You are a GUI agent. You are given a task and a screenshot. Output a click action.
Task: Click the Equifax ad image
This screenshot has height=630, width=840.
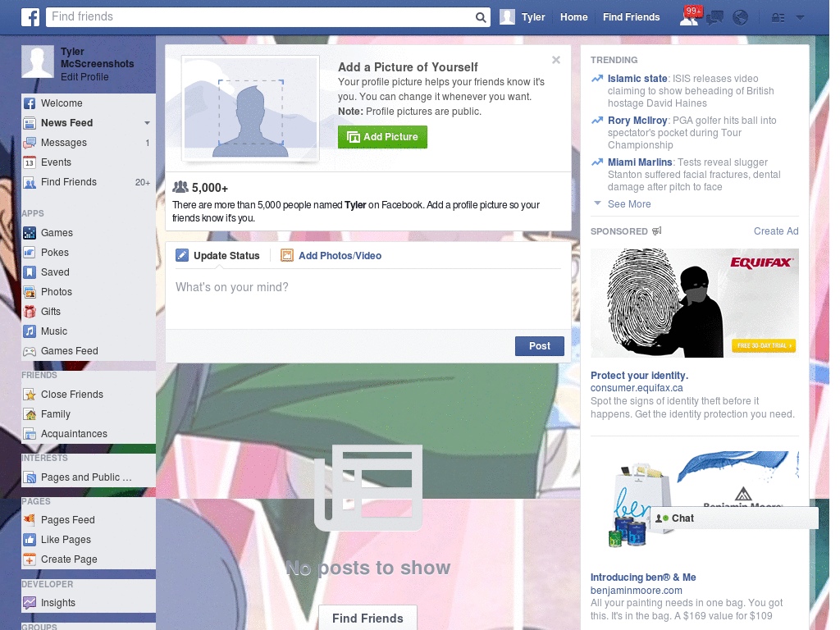(x=694, y=303)
